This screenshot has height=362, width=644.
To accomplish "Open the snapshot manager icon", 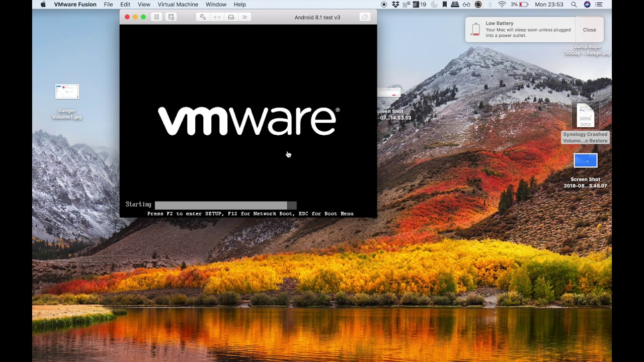I will 171,17.
